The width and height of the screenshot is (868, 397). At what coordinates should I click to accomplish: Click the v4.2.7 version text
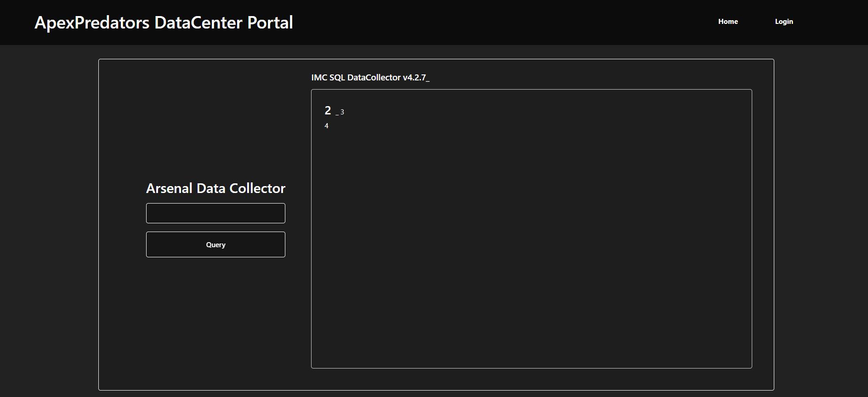pyautogui.click(x=414, y=78)
